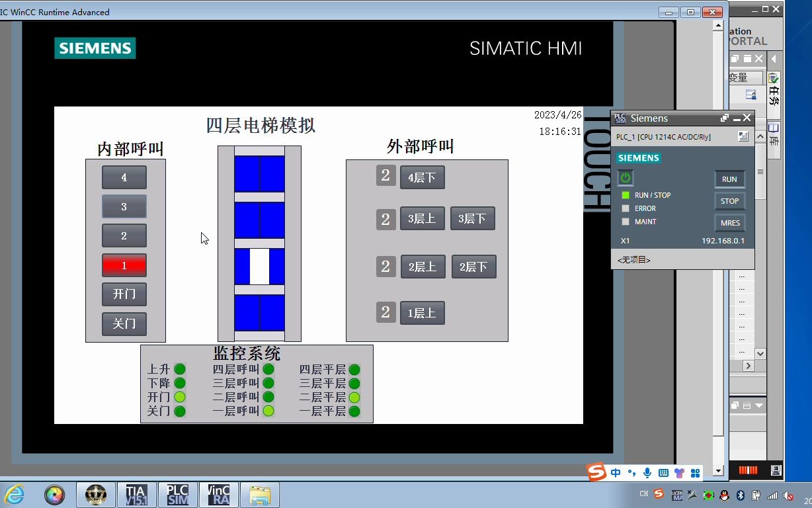Click the PLCSIM power button
Screen dimensions: 812x508
click(x=624, y=177)
